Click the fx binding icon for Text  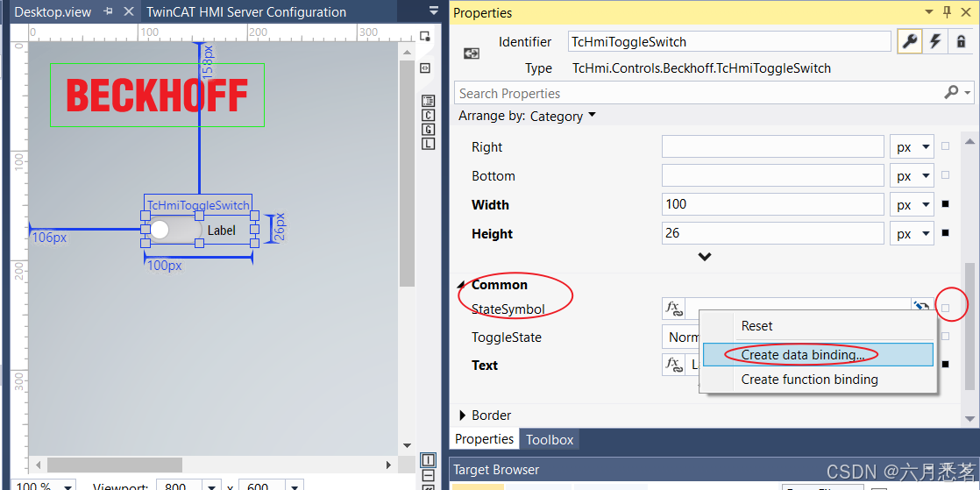coord(674,365)
